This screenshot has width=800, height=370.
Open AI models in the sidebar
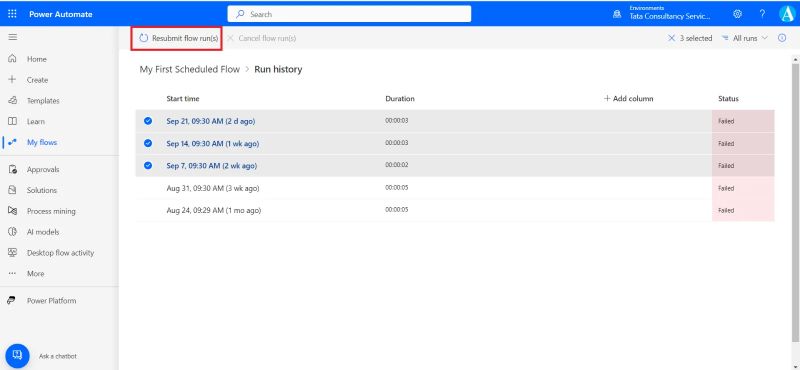pos(43,232)
